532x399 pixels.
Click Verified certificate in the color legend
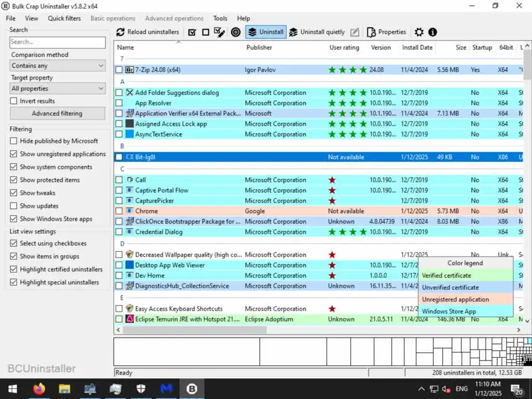tap(465, 275)
